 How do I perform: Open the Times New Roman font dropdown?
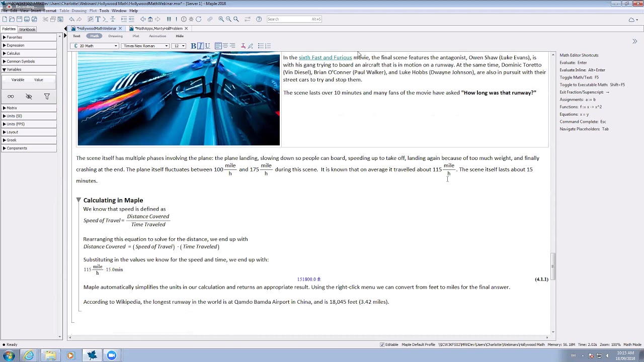click(145, 46)
